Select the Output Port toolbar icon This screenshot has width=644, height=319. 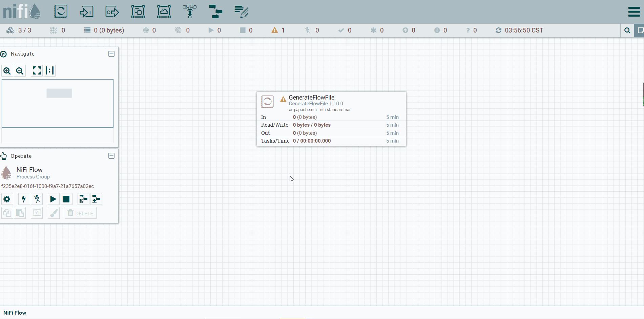[112, 12]
